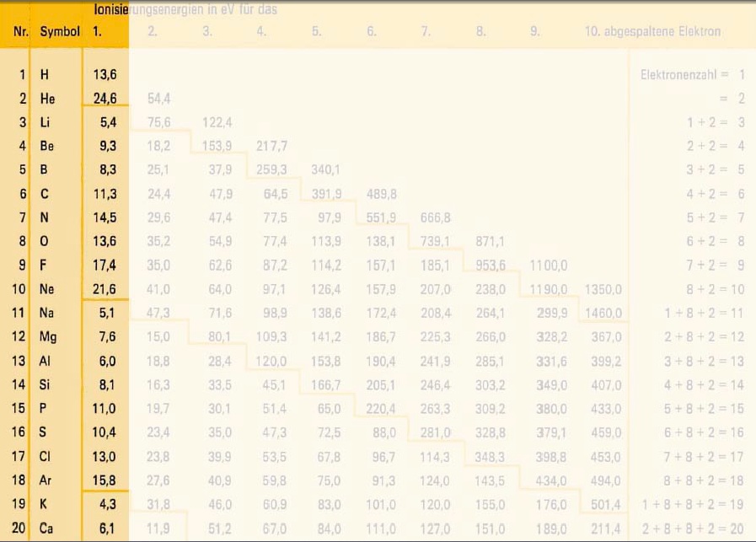Screen dimensions: 756x542
Task: Click the faded column header '5.'
Action: pos(316,32)
